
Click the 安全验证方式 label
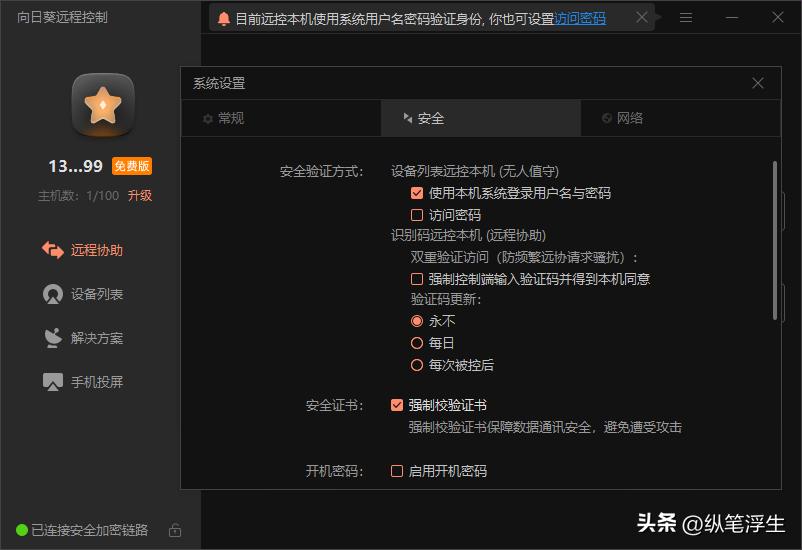[322, 171]
